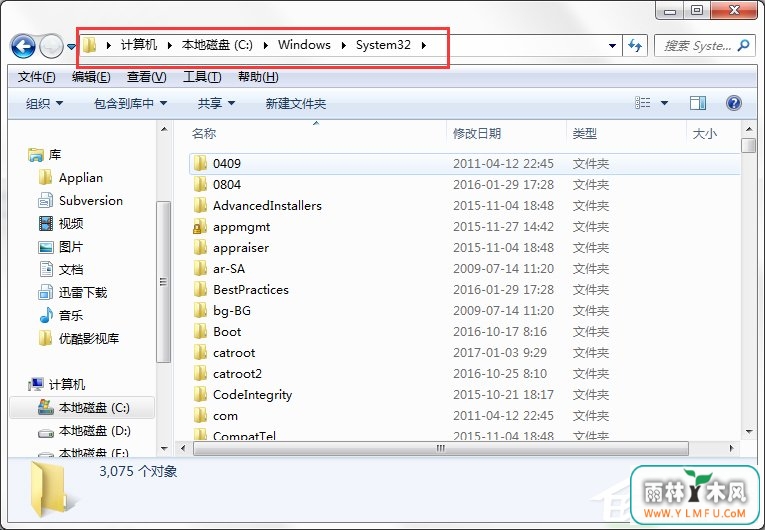This screenshot has height=530, width=765.
Task: Select the bg-BG folder icon
Action: tap(200, 310)
